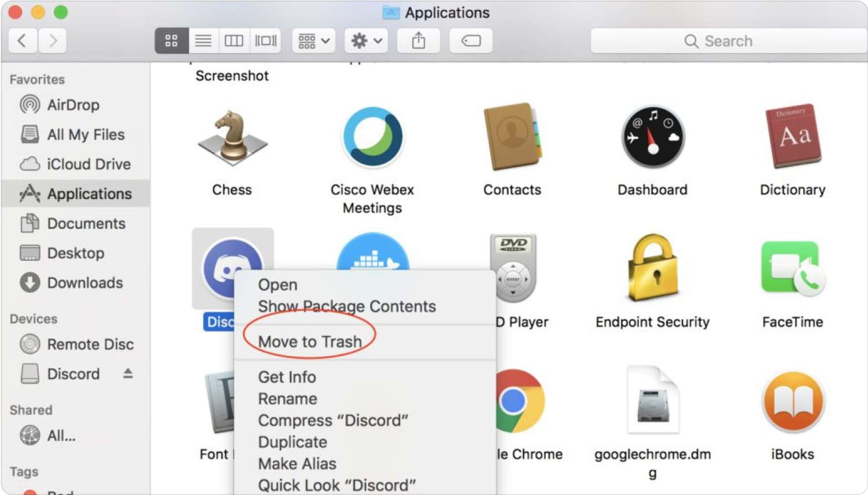The image size is (868, 495).
Task: Select the Chess app icon
Action: click(x=232, y=138)
